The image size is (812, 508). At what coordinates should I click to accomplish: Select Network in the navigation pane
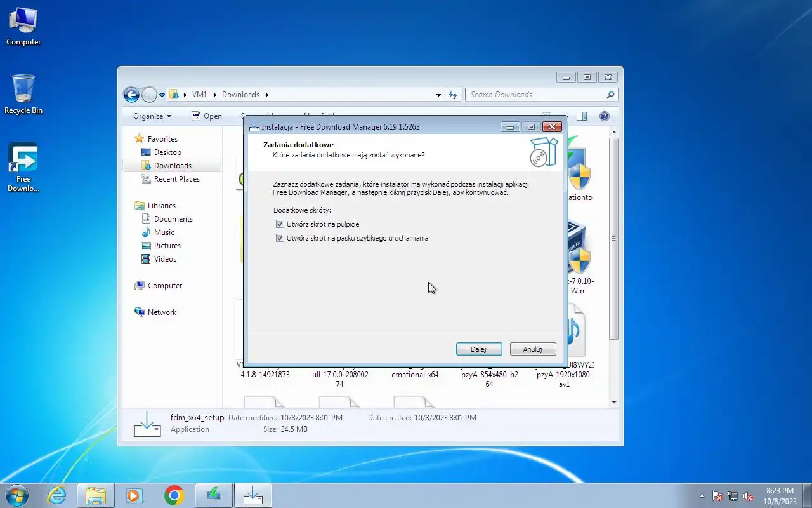(156, 312)
